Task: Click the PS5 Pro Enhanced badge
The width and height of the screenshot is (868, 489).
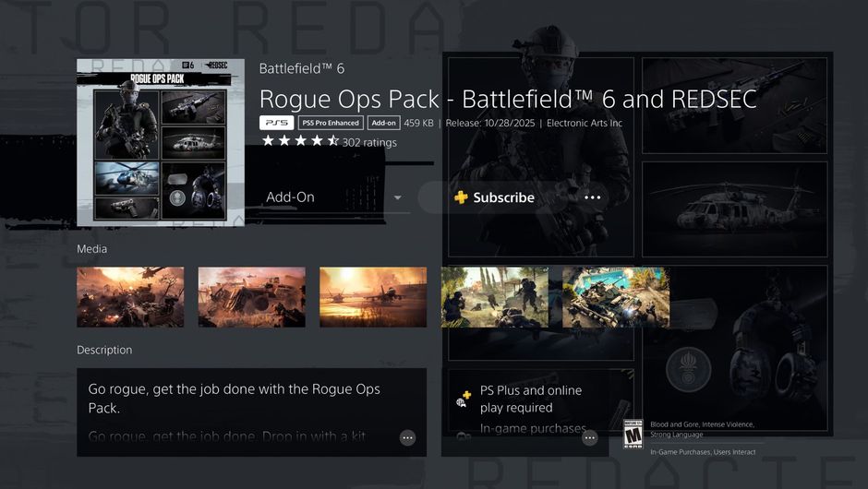Action: [x=330, y=123]
